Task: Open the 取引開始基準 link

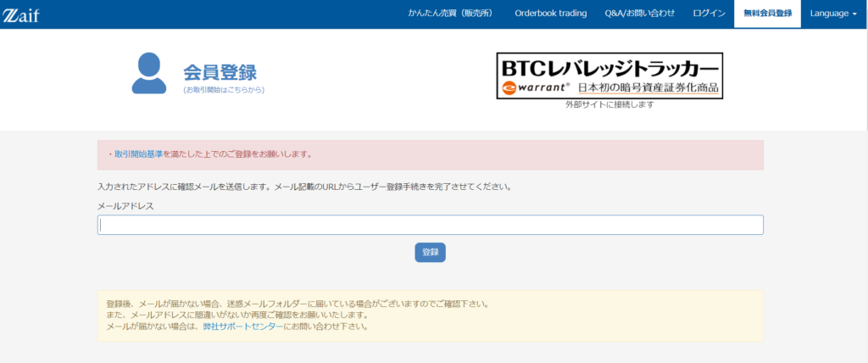Action: click(138, 154)
